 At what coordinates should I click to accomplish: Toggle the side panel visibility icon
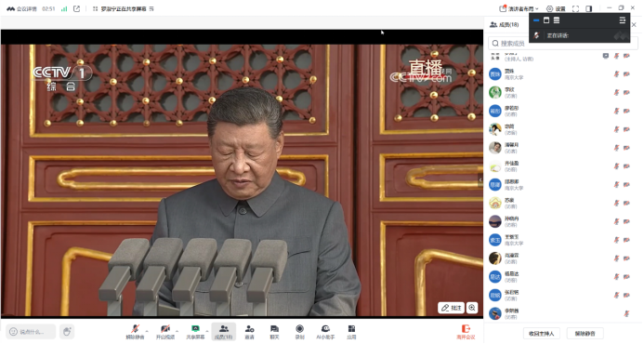click(589, 8)
